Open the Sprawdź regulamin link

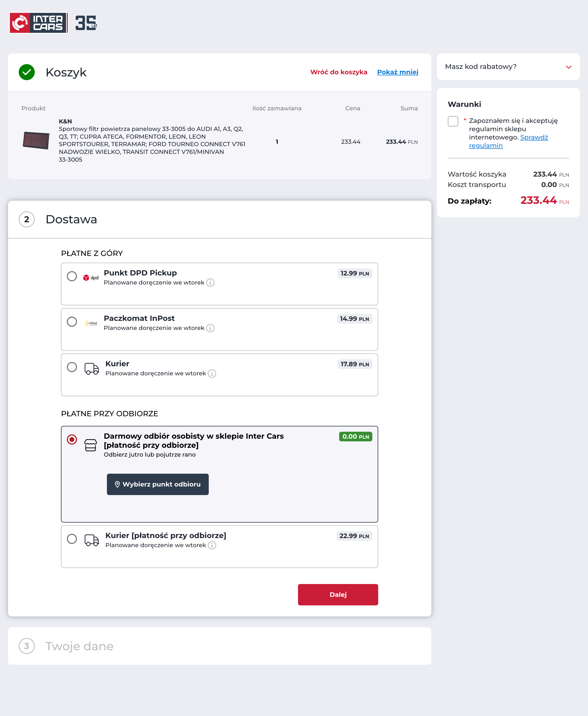click(534, 137)
